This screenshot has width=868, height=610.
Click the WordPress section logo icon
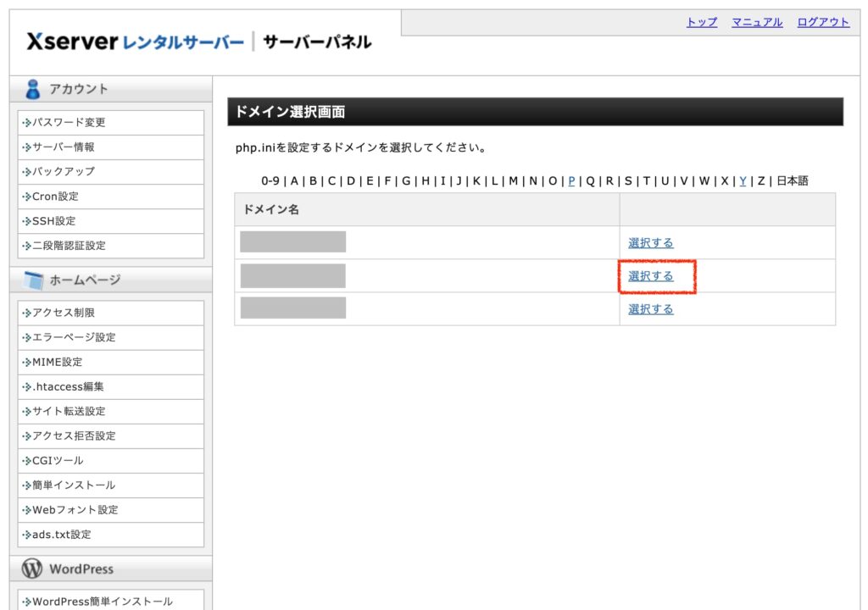tap(32, 568)
